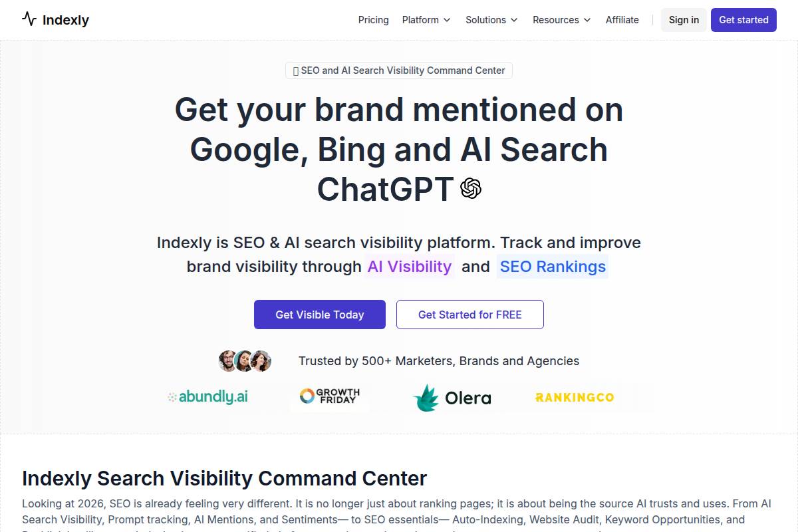Select the Olera brand logo
Screen dimensions: 798x532
[453, 398]
